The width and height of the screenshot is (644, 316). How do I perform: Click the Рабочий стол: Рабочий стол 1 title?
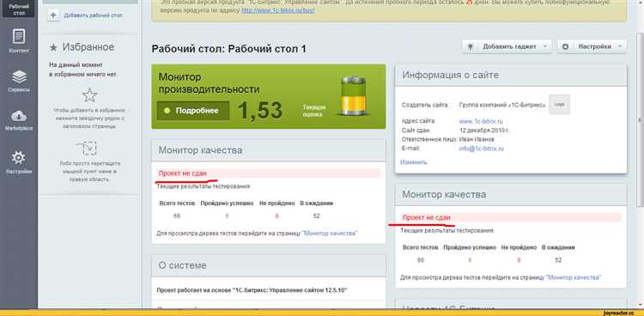(x=228, y=49)
